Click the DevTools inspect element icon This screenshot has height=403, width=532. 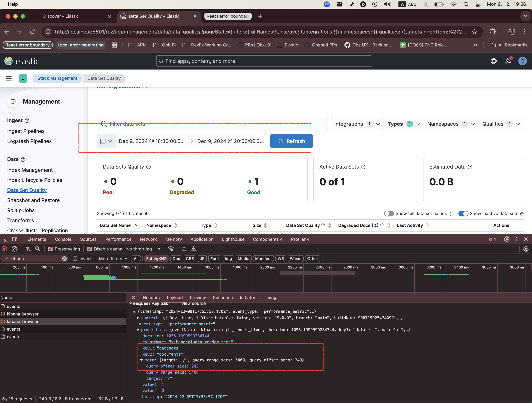4,239
